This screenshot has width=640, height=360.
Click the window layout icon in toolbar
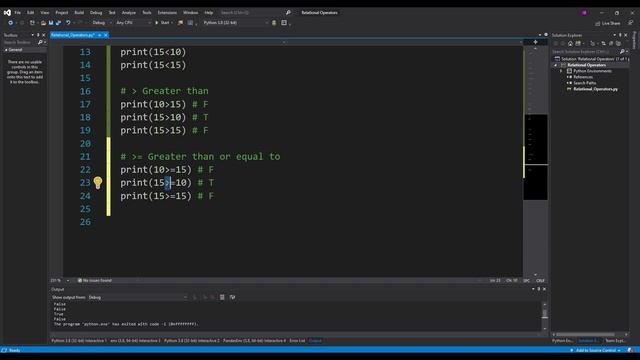[x=284, y=23]
